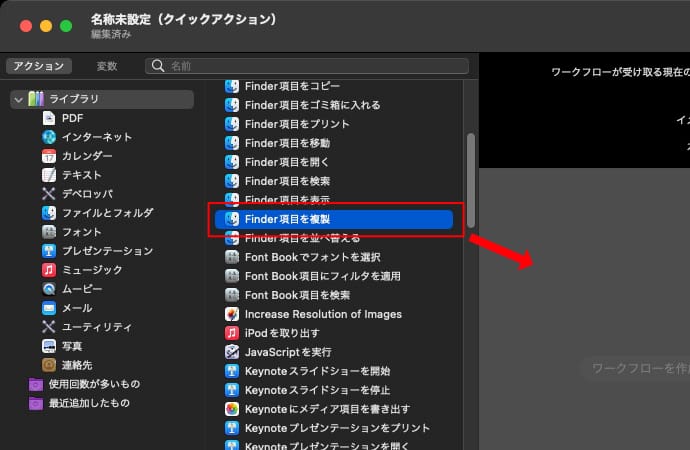Select the Finder項目を複製 action
This screenshot has width=690, height=450.
click(x=335, y=219)
